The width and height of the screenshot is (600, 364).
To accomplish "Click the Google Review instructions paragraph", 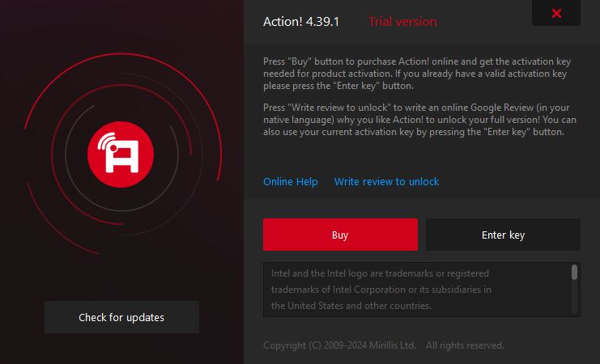I will click(x=419, y=120).
